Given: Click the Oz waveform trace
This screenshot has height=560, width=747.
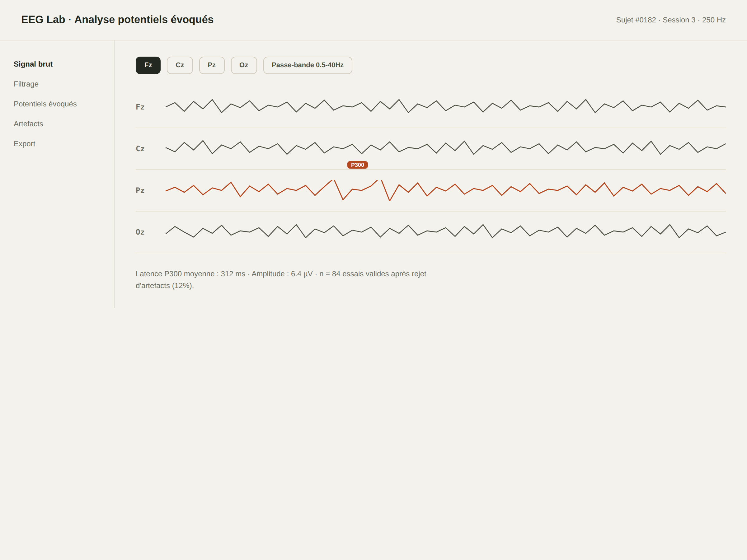Looking at the screenshot, I should point(445,231).
